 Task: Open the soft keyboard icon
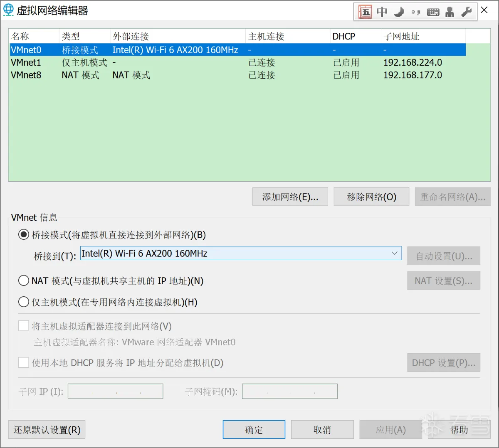433,12
